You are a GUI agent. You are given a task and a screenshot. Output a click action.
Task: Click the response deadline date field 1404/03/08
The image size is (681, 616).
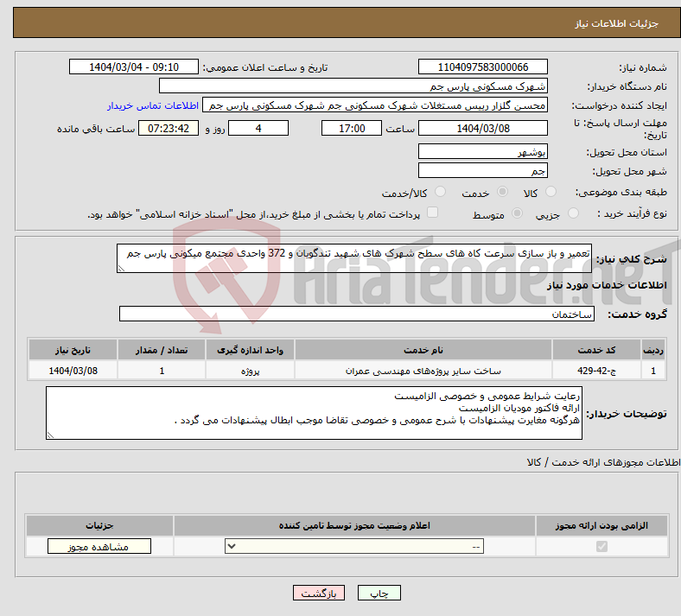tap(482, 129)
